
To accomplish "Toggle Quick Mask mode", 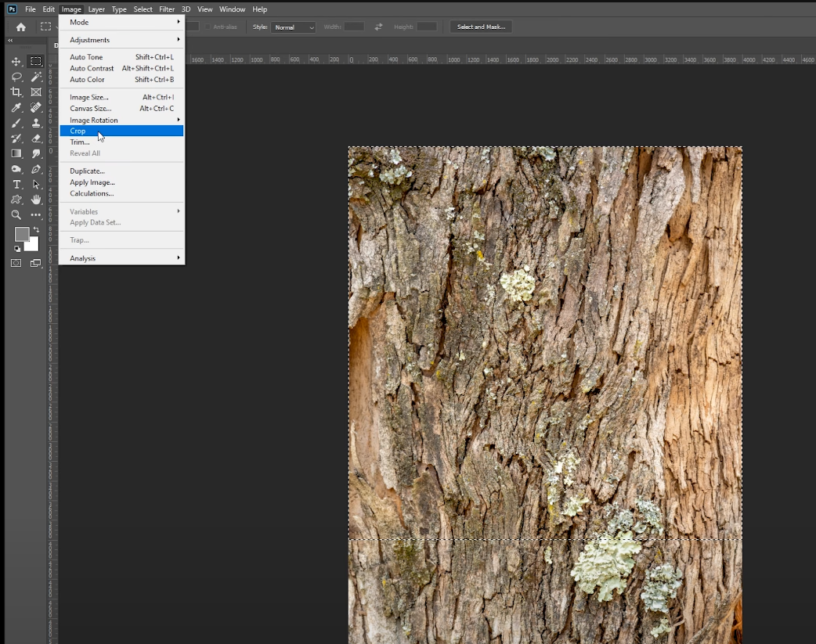I will coord(16,264).
